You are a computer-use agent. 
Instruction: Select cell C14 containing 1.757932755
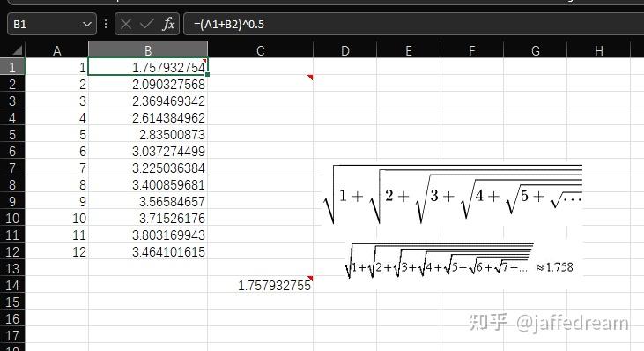pyautogui.click(x=261, y=285)
